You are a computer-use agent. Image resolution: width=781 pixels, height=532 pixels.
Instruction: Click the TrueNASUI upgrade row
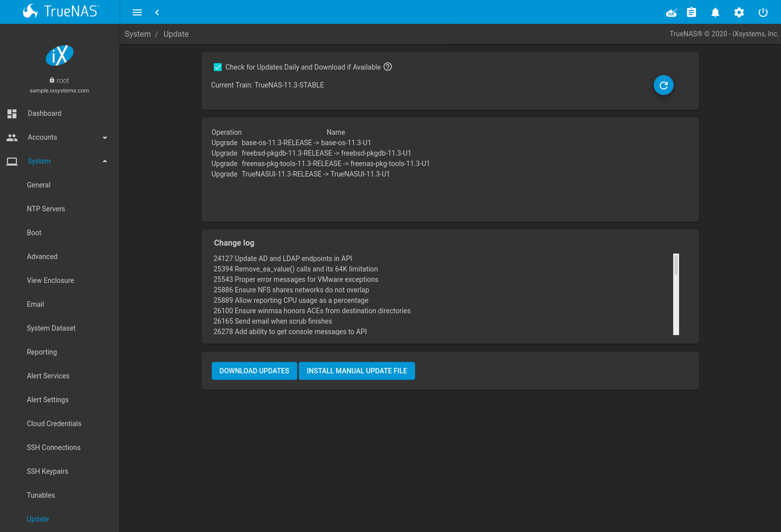click(x=301, y=174)
